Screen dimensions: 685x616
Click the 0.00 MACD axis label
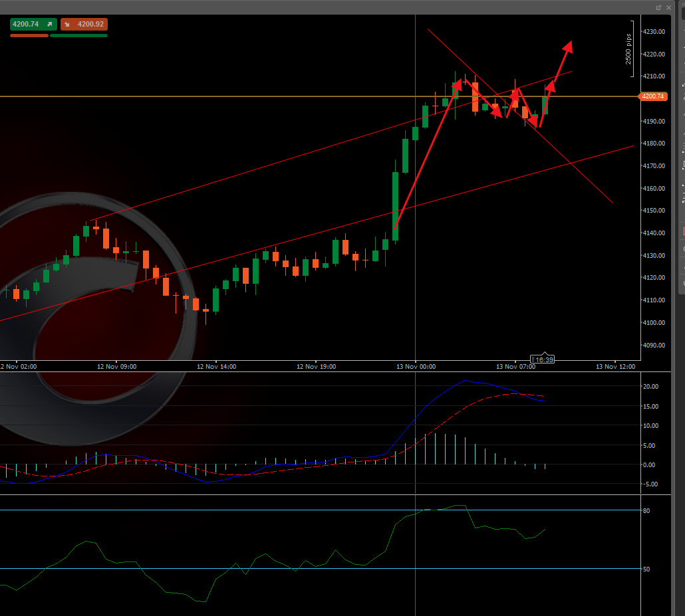(649, 465)
